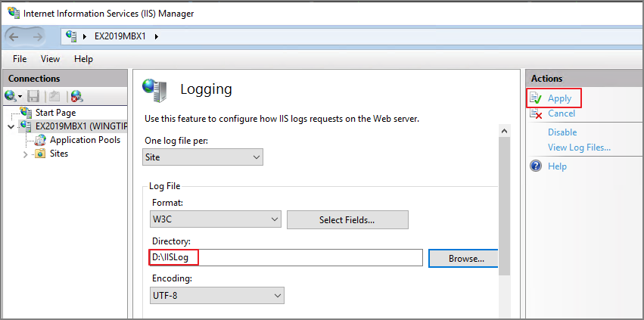
Task: Open the File menu
Action: click(x=20, y=59)
